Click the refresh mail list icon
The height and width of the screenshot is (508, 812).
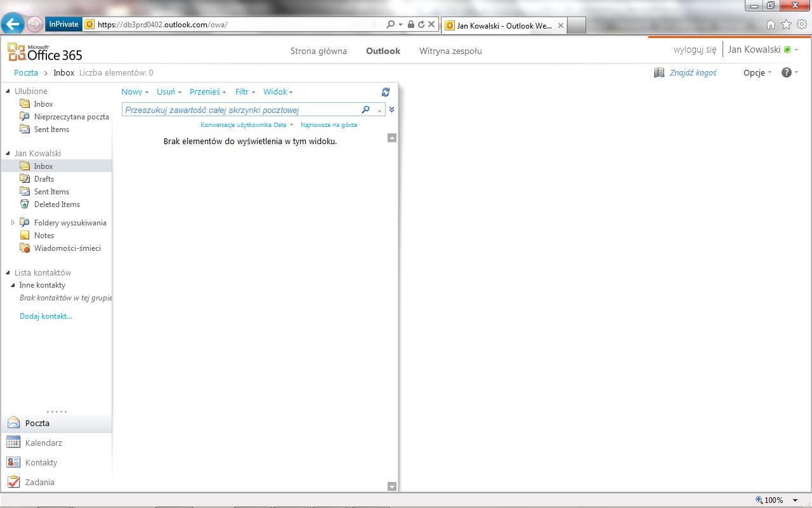click(x=385, y=92)
